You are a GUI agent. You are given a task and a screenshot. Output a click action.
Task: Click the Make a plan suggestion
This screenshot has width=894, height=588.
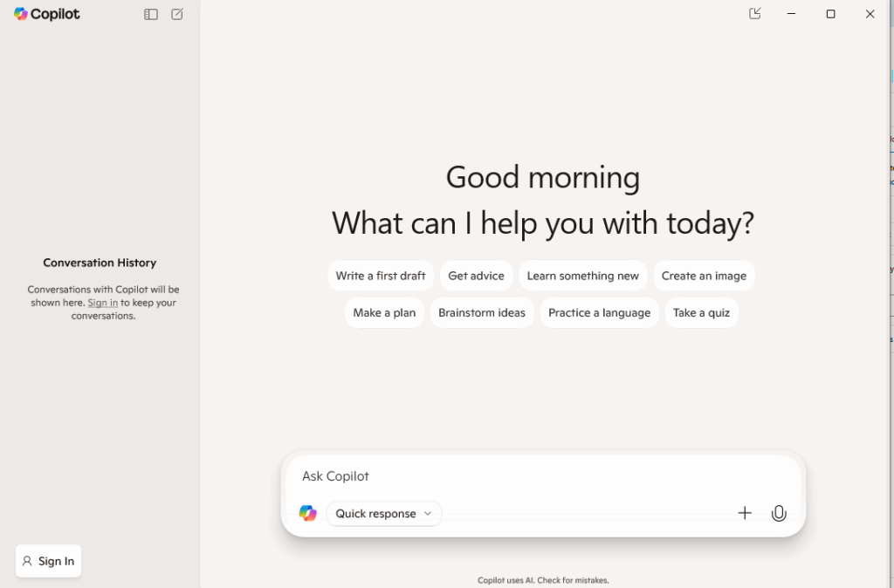click(x=384, y=312)
